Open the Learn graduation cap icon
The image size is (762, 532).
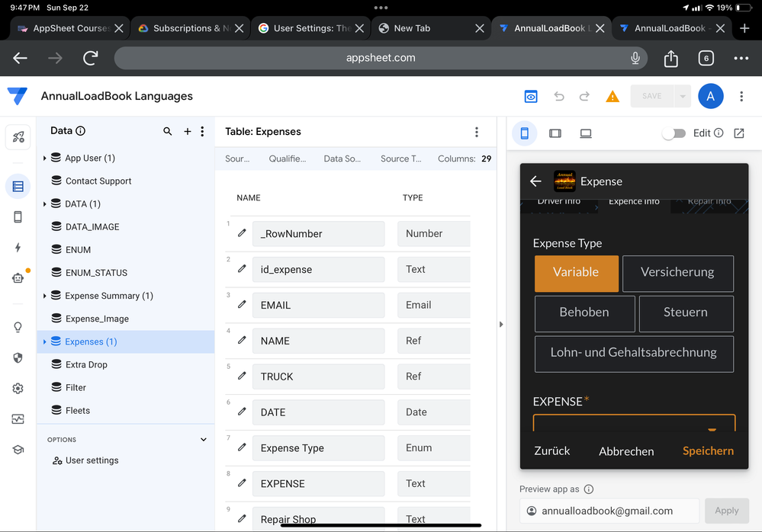click(x=18, y=450)
